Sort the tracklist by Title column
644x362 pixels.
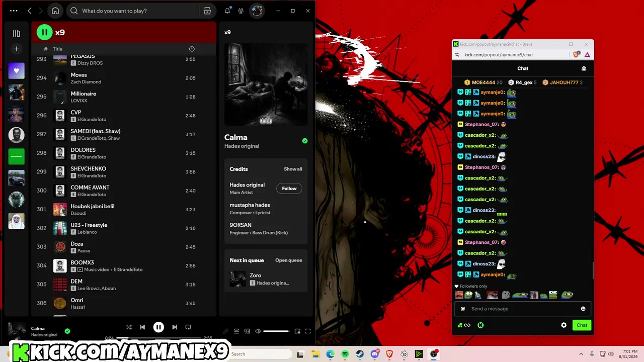coord(58,49)
